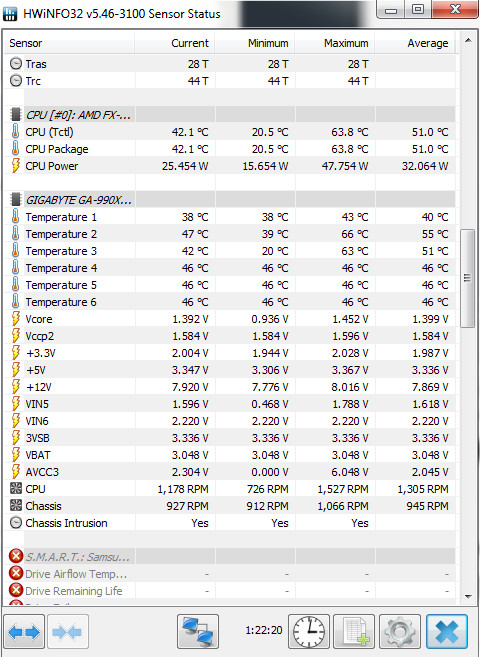
Task: Select the CPU [#0]: AMD FX group header
Action: pyautogui.click(x=230, y=114)
